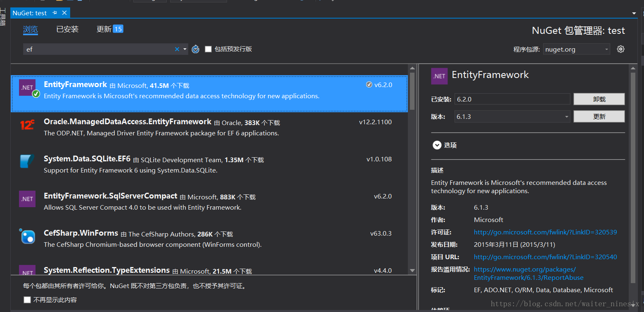
Task: Close the NuGet: test tab
Action: tap(64, 13)
